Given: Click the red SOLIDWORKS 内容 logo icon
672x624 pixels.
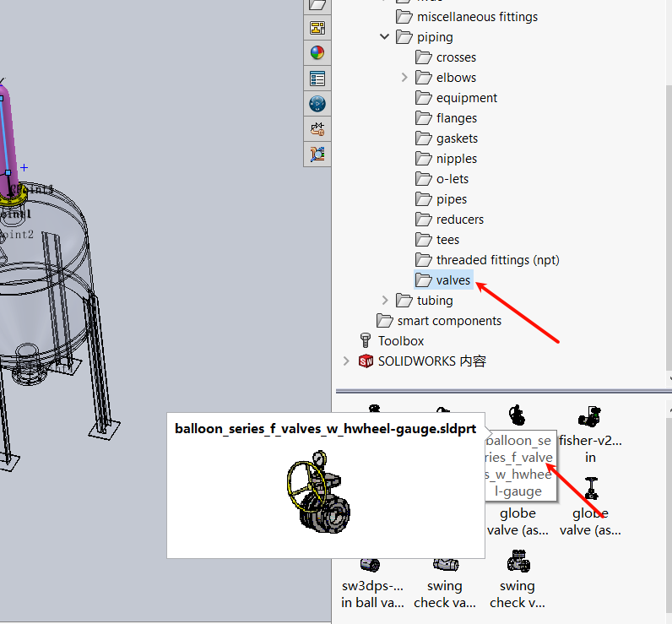Looking at the screenshot, I should [x=366, y=361].
